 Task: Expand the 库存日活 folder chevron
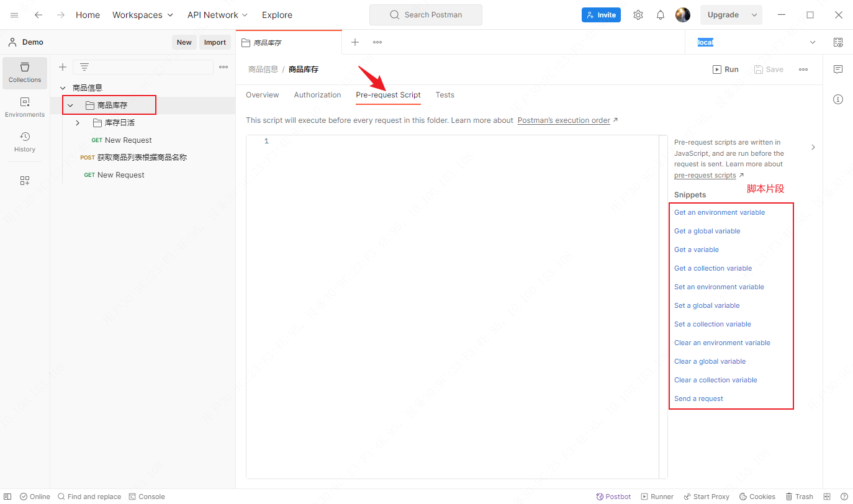coord(78,123)
